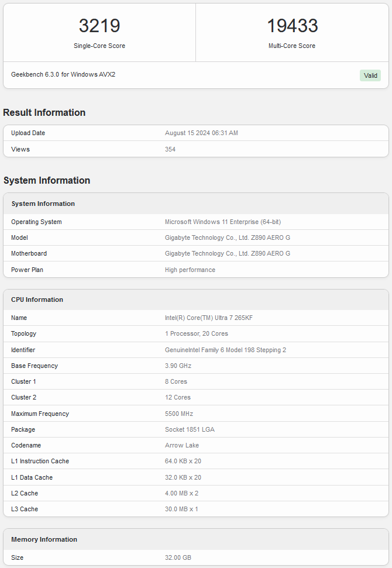Click the Arrow Lake codename value
The height and width of the screenshot is (568, 392).
pos(182,445)
